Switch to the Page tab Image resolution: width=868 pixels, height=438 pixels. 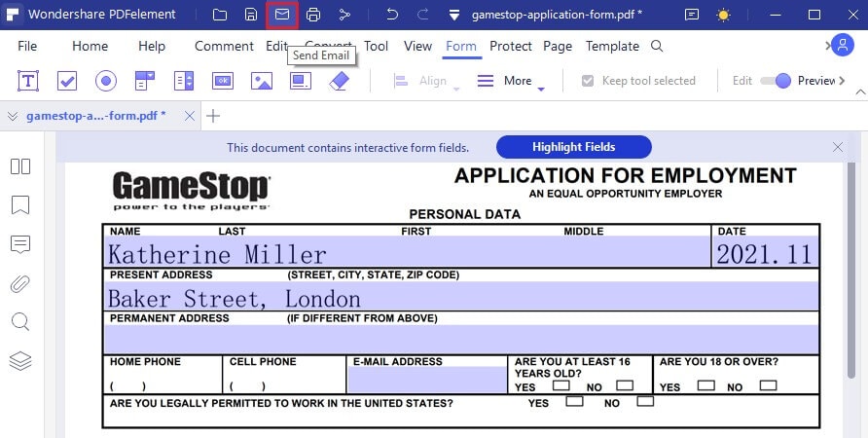(x=558, y=46)
